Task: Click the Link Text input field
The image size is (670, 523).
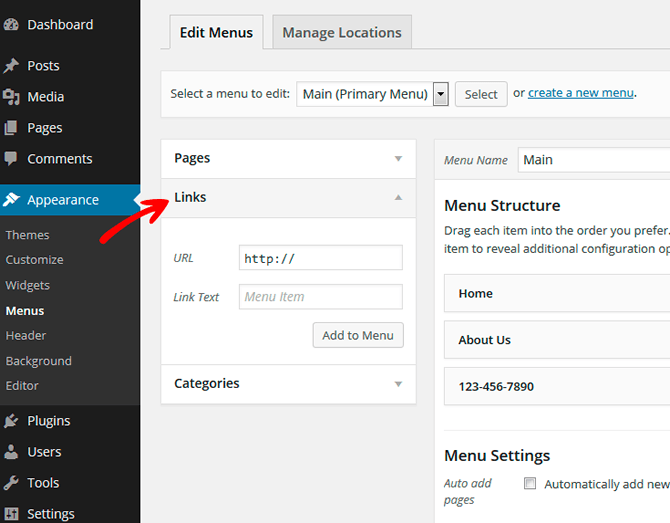Action: tap(321, 297)
